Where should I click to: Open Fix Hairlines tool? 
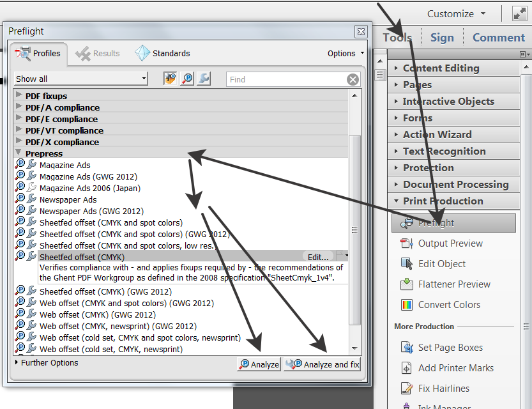(435, 389)
